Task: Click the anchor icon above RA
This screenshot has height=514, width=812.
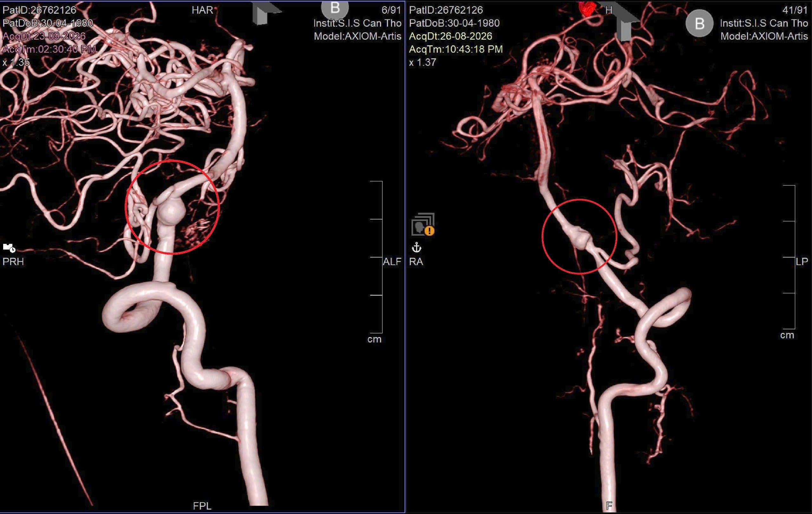Action: coord(417,248)
